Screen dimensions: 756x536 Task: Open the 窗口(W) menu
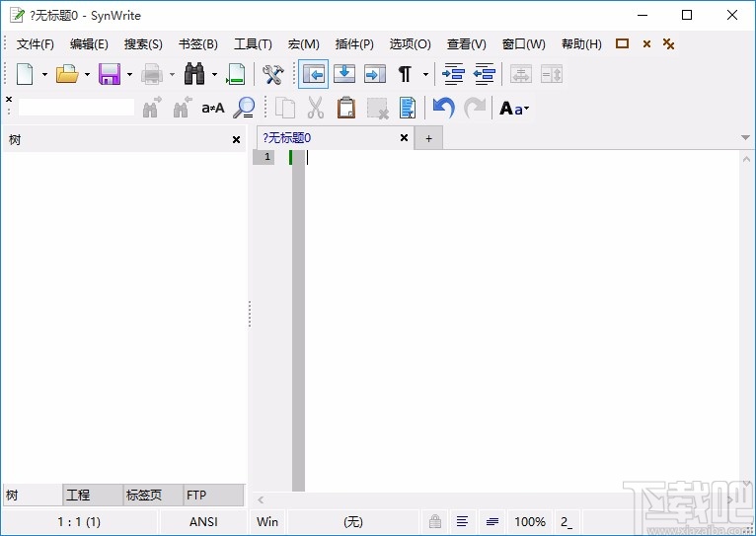click(x=524, y=44)
